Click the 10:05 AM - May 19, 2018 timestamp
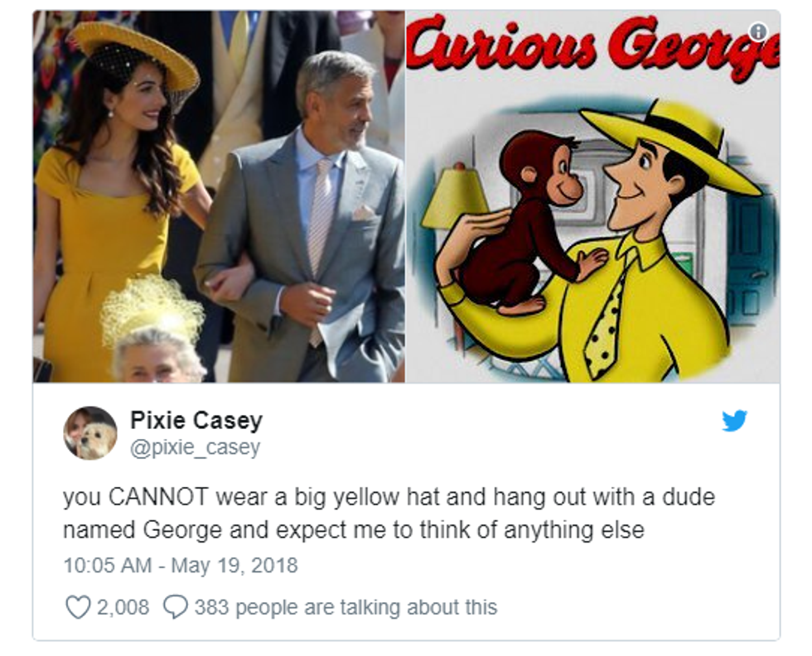The height and width of the screenshot is (656, 812). 181,565
